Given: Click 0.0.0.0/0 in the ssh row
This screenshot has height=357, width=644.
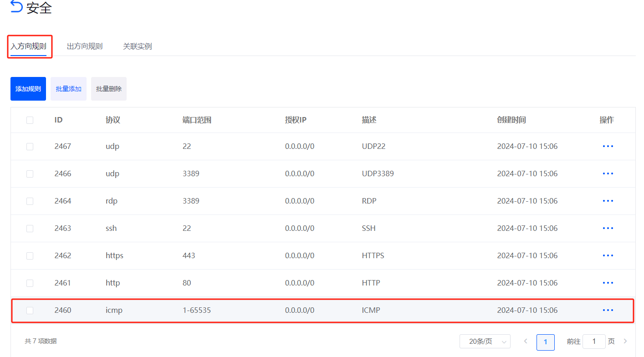Looking at the screenshot, I should click(x=300, y=228).
